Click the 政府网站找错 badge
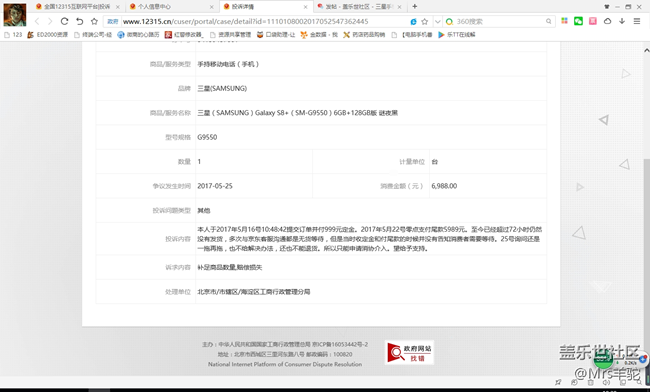The image size is (650, 392). click(x=409, y=353)
